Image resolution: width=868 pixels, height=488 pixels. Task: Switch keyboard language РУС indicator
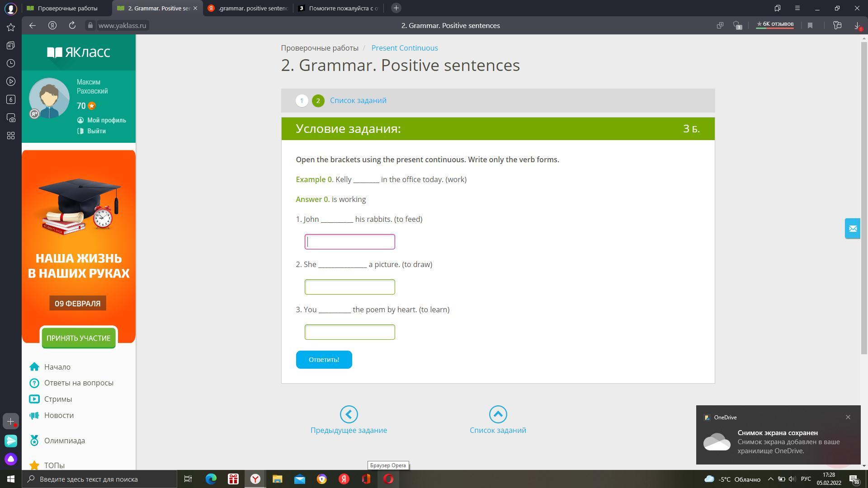tap(806, 479)
